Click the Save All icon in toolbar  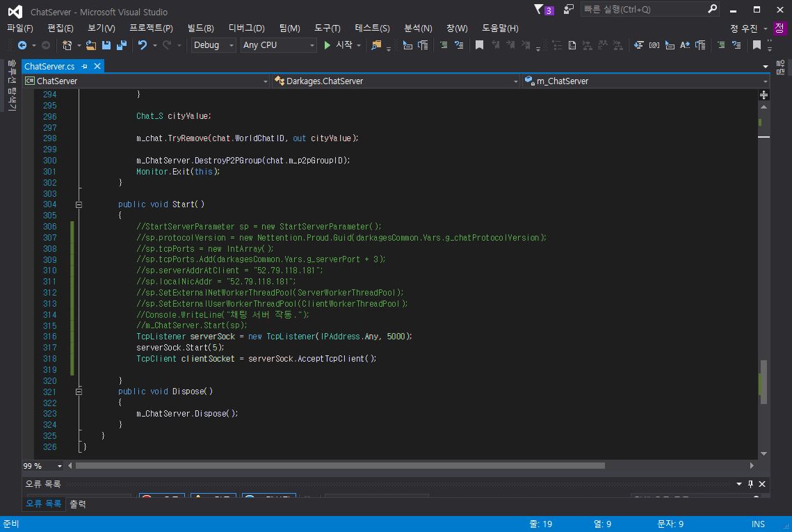(x=121, y=45)
